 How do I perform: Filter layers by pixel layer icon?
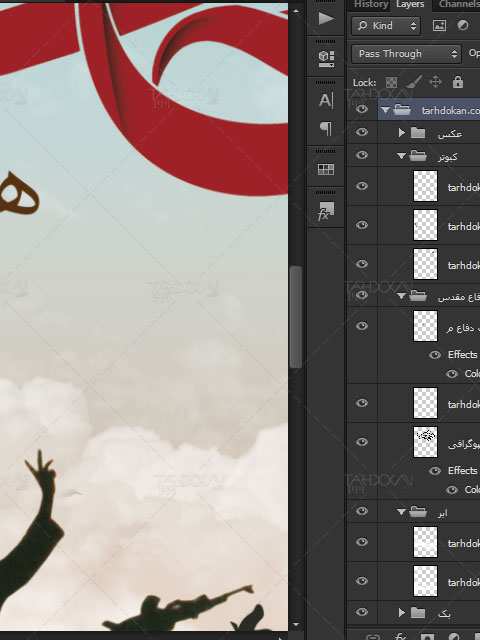(x=439, y=25)
